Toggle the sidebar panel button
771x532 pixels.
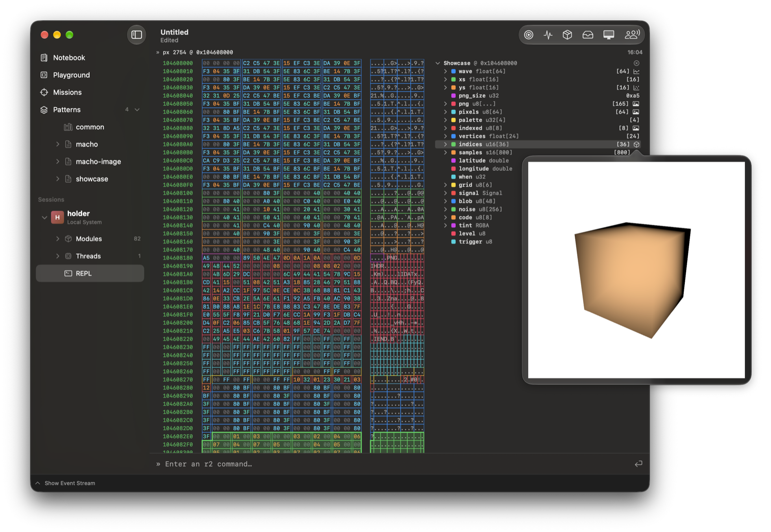pyautogui.click(x=137, y=35)
